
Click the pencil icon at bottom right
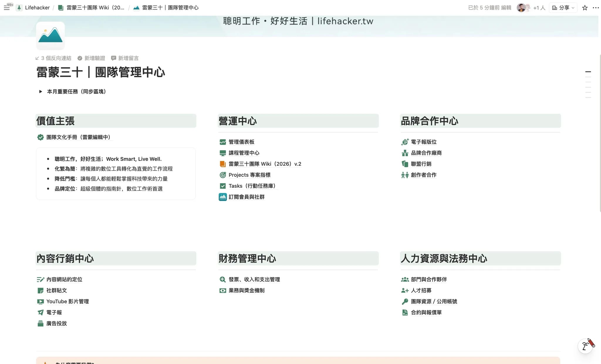(x=585, y=346)
